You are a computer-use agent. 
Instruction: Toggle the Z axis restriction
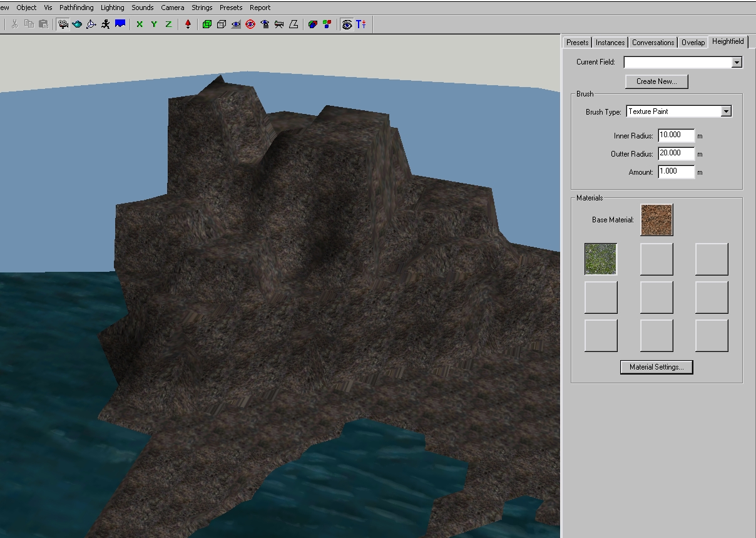click(x=168, y=24)
